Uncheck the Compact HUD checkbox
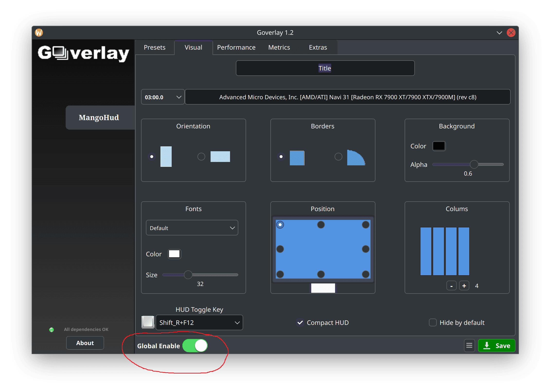Screen dimensions: 551x392 click(300, 322)
